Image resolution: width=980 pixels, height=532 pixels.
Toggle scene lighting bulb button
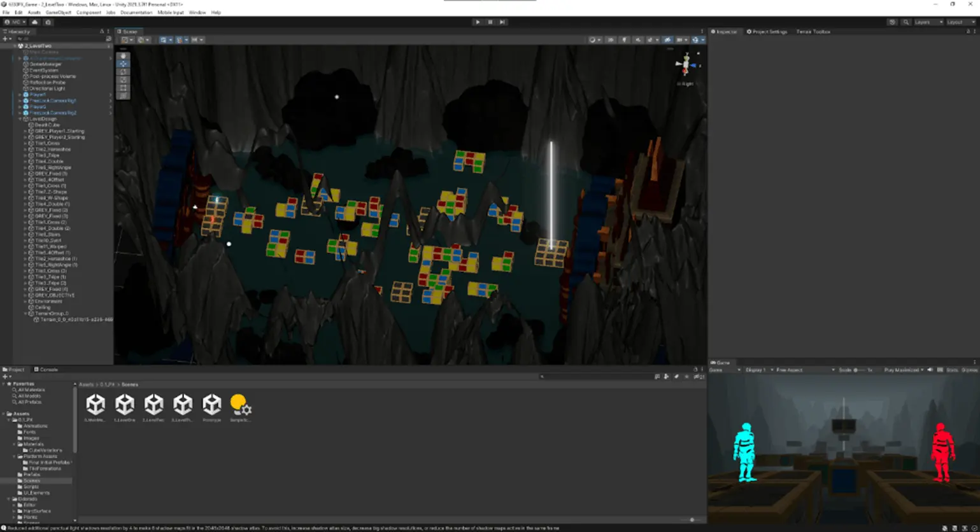(x=624, y=39)
